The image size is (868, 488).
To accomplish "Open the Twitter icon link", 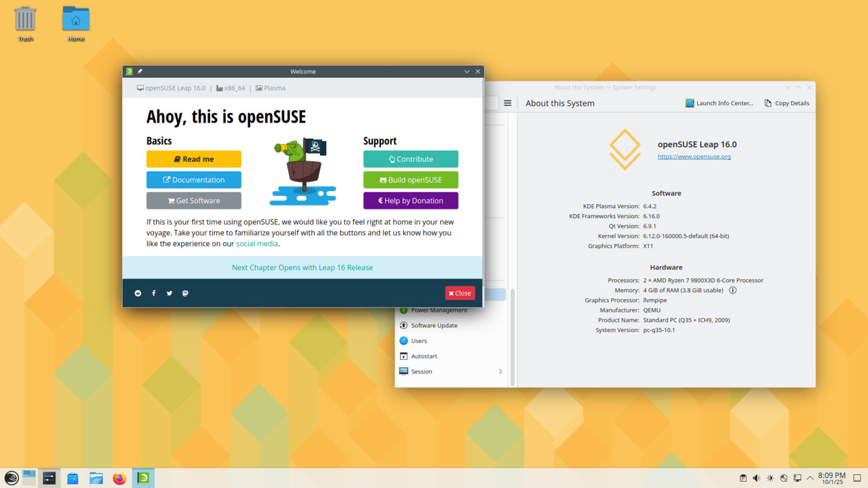I will (x=170, y=293).
